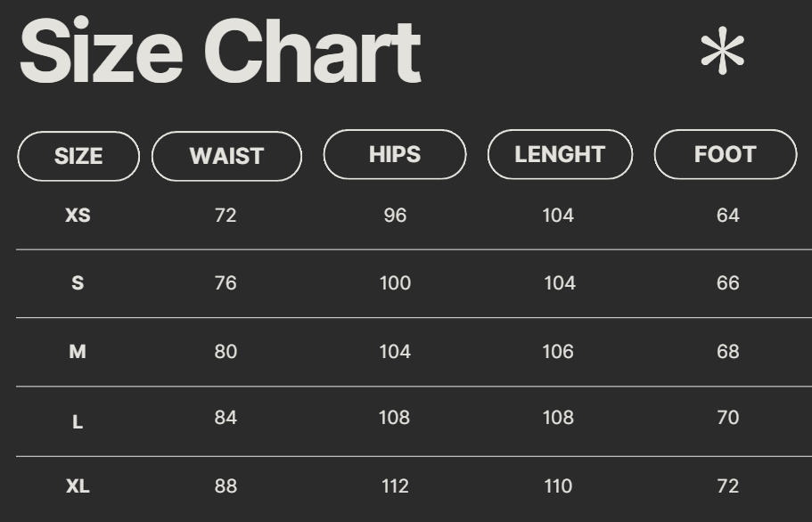Select the WAIST column header
This screenshot has width=812, height=522.
tap(226, 156)
